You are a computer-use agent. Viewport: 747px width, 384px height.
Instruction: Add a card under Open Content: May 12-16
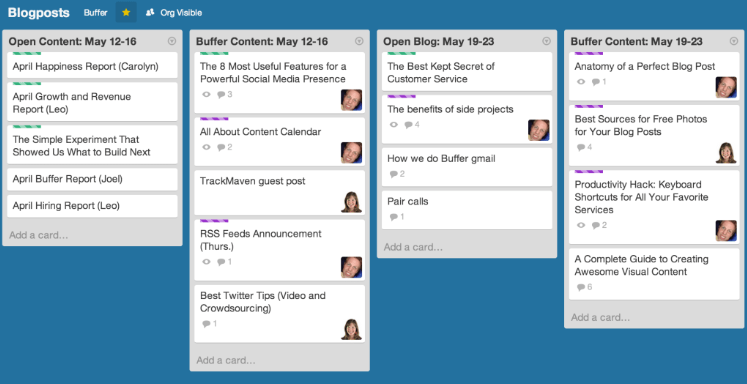click(x=39, y=235)
